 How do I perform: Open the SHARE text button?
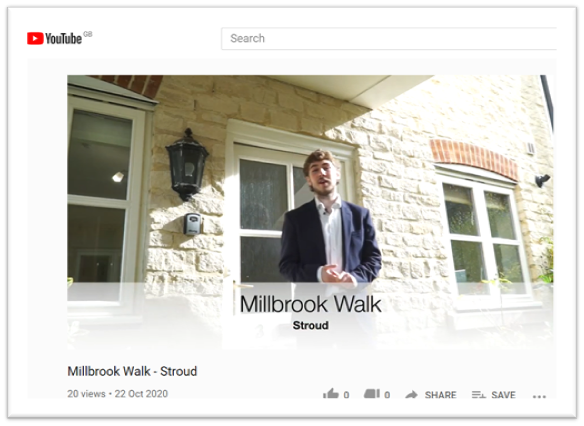440,395
